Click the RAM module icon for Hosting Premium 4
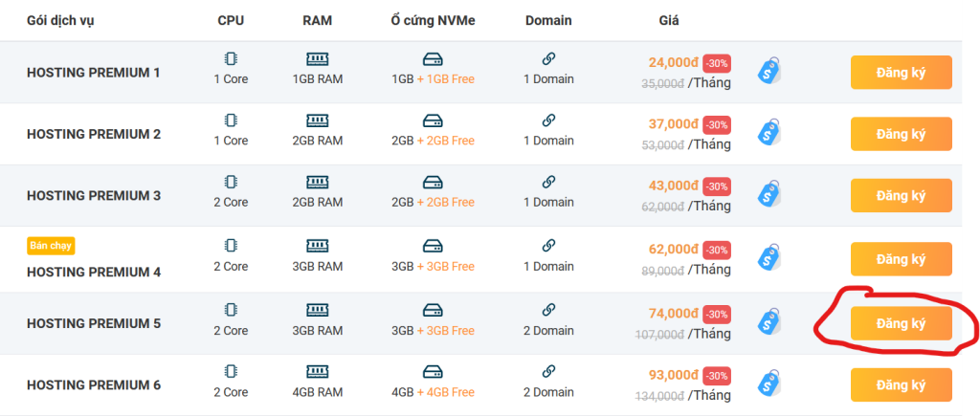 point(317,247)
